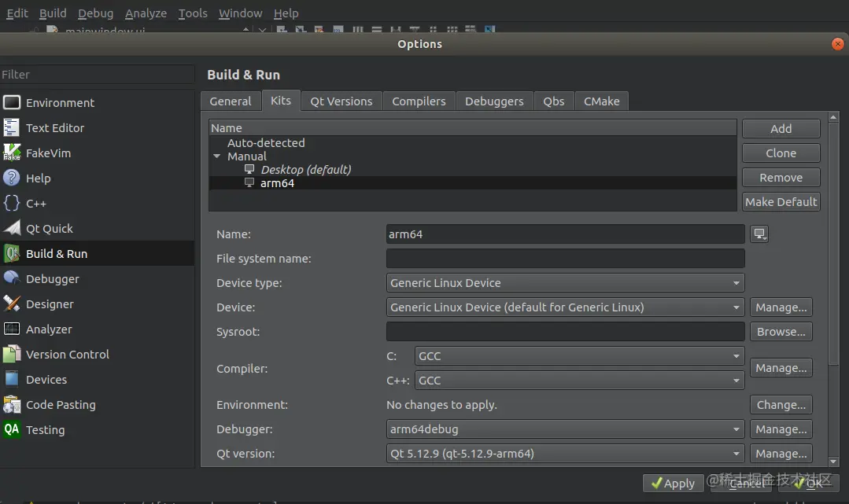Open the Help settings category
The image size is (849, 504).
[x=98, y=178]
